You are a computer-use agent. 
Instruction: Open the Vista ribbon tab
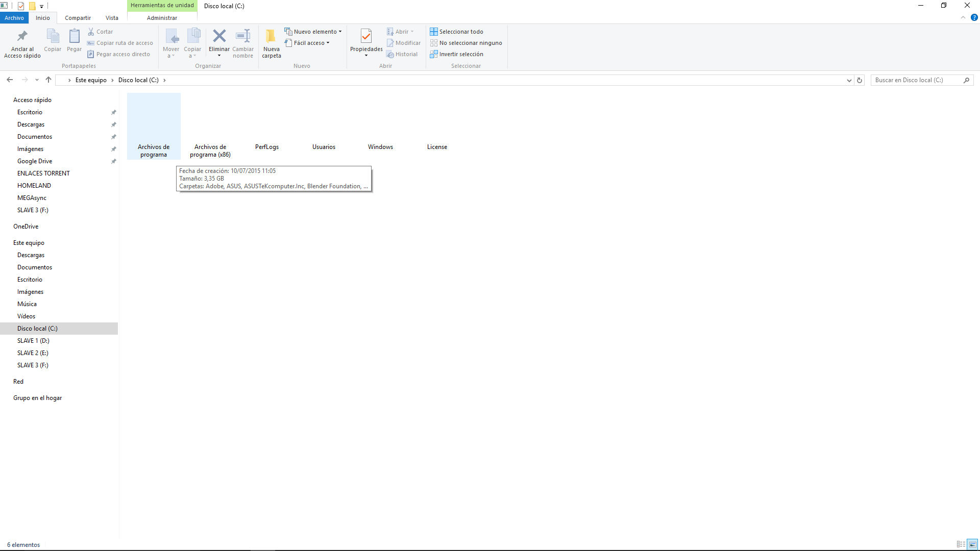pyautogui.click(x=112, y=18)
